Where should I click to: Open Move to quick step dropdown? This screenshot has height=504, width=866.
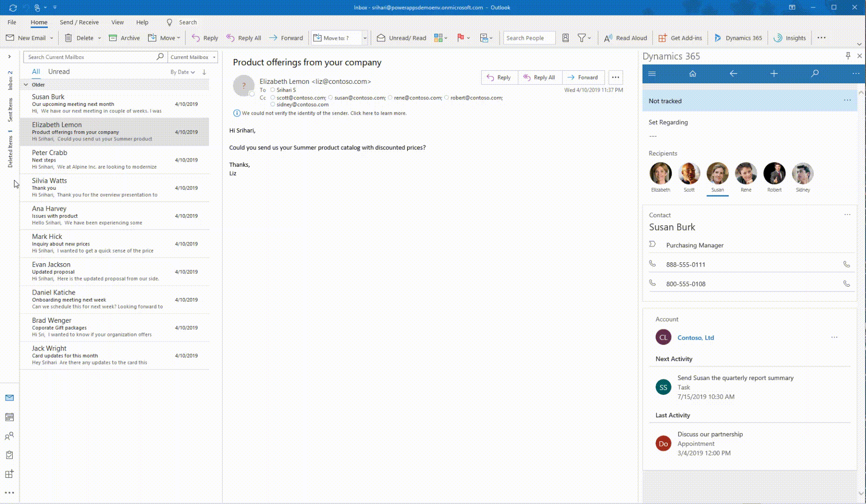pos(365,38)
